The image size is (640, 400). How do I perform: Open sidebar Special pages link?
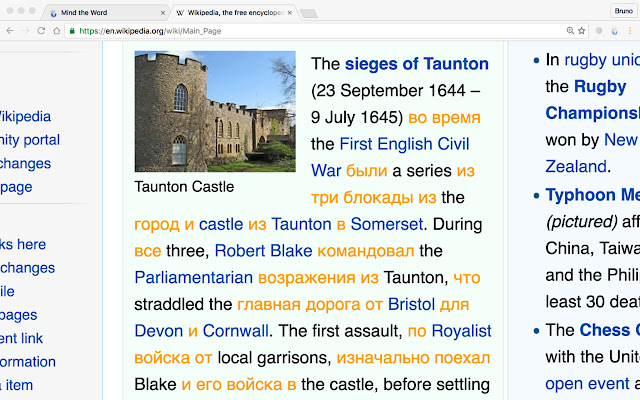point(18,315)
